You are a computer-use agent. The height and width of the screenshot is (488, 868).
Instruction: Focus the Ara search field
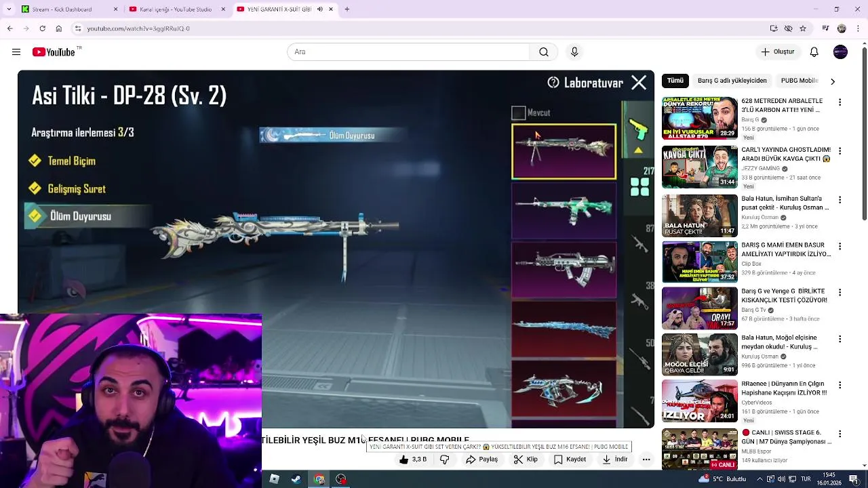pyautogui.click(x=408, y=52)
